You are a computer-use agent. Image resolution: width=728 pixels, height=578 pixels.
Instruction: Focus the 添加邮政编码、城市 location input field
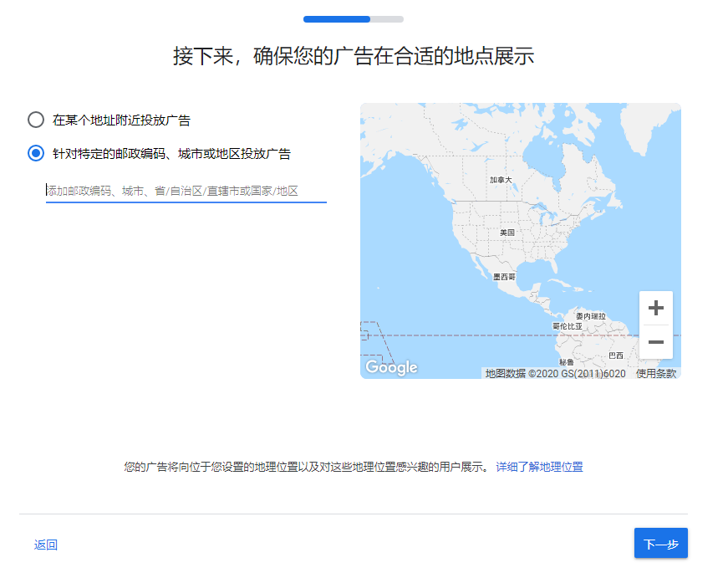pyautogui.click(x=186, y=191)
